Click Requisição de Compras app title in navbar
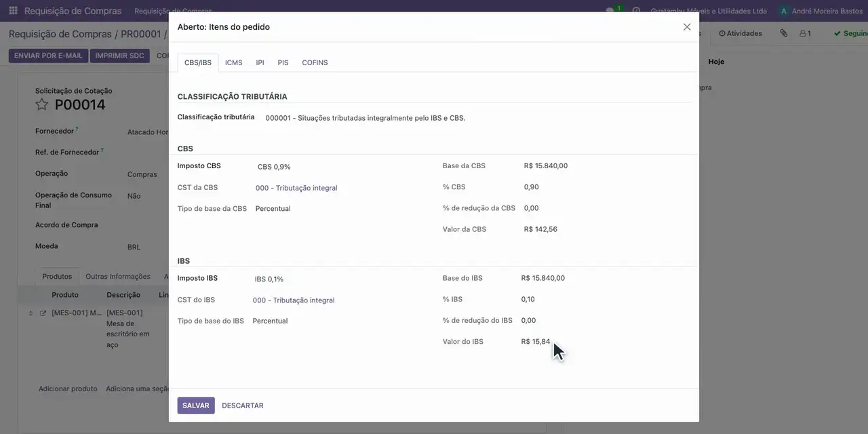The height and width of the screenshot is (434, 868). click(73, 11)
